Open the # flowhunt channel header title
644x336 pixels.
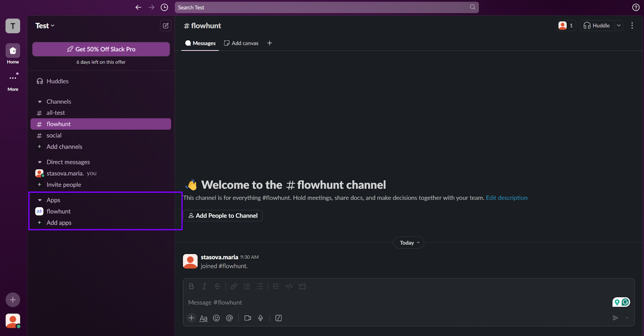pos(202,26)
